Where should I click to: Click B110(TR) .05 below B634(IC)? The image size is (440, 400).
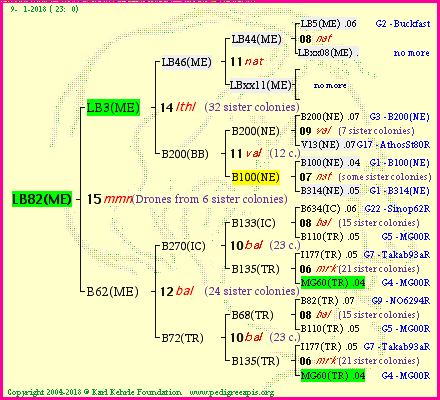(x=330, y=237)
